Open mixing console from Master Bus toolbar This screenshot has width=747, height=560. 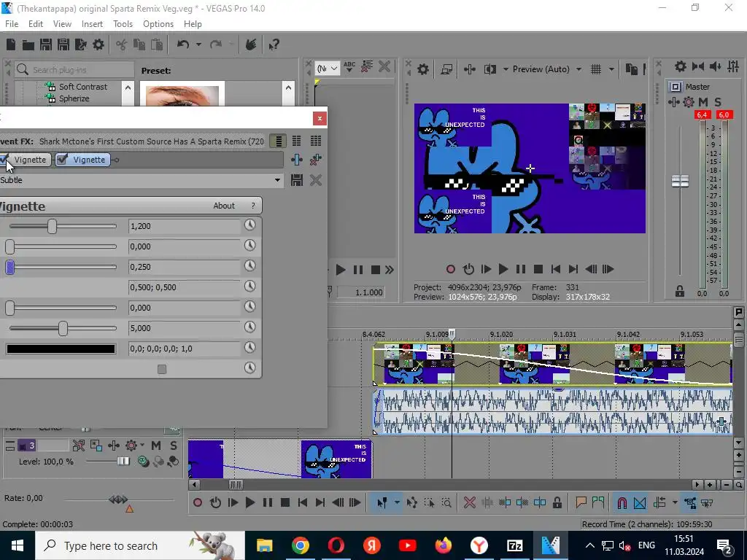[733, 66]
